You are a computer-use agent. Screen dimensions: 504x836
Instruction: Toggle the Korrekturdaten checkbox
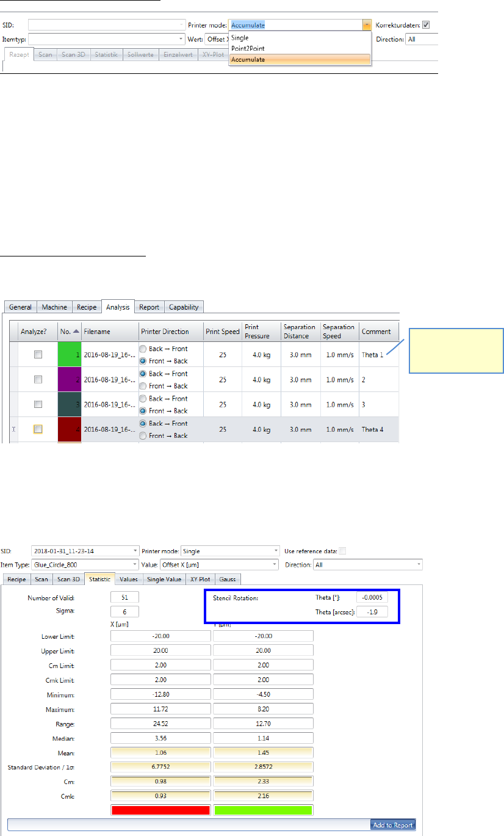(x=426, y=25)
